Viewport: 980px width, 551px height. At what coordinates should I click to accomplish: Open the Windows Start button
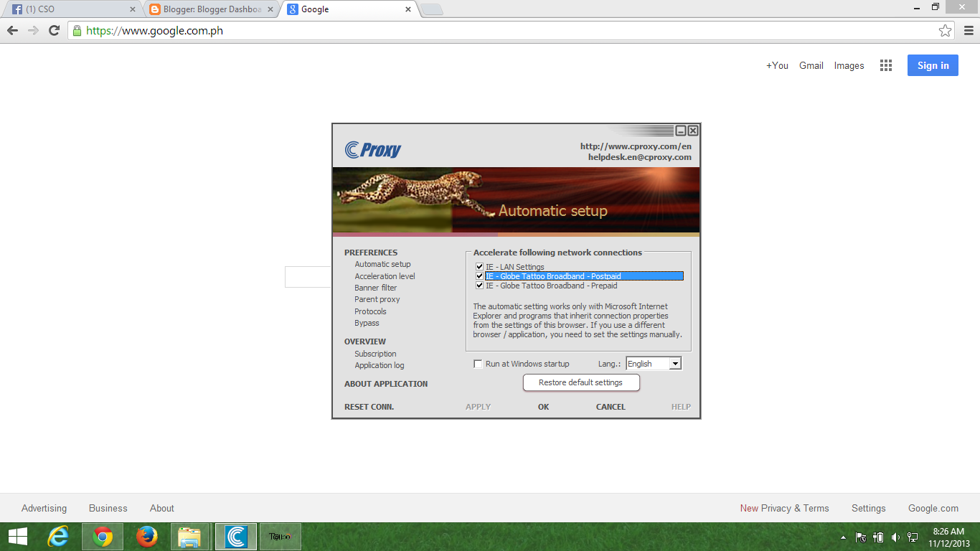(18, 537)
